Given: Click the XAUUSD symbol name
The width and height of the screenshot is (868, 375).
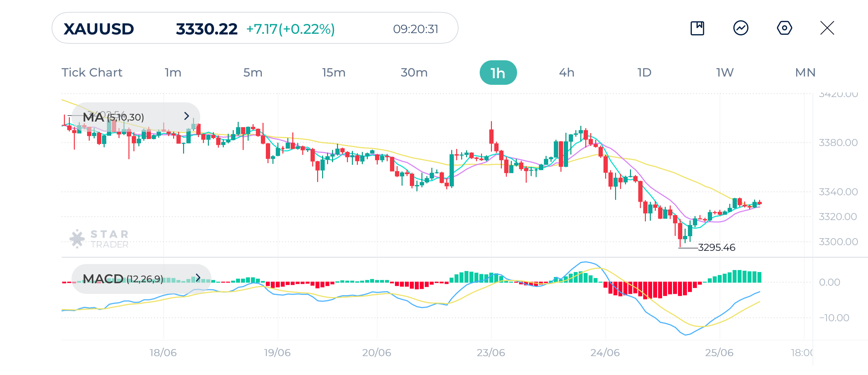Looking at the screenshot, I should point(98,29).
